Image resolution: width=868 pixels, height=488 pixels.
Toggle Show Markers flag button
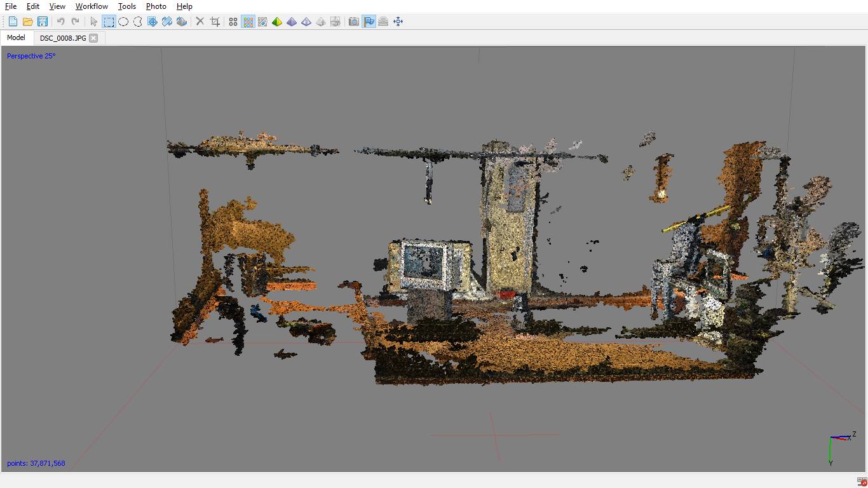click(x=369, y=22)
